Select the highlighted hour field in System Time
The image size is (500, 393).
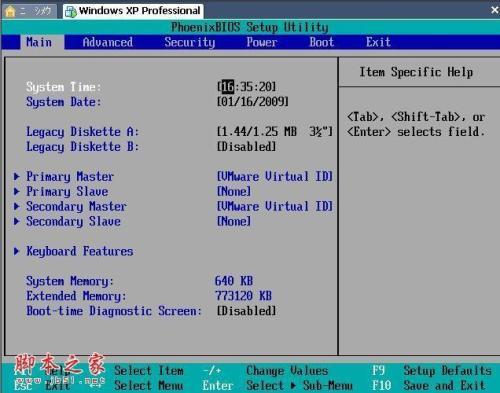(x=228, y=87)
